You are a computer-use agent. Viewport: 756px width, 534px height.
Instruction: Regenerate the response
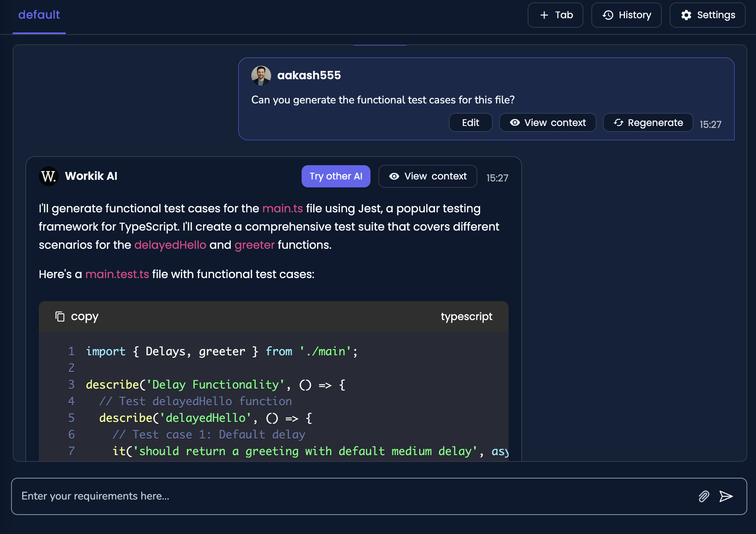(x=648, y=123)
